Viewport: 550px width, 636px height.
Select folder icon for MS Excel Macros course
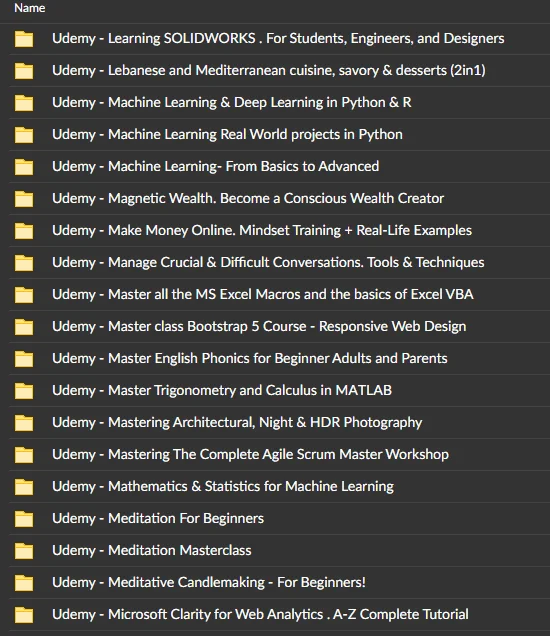pos(24,295)
